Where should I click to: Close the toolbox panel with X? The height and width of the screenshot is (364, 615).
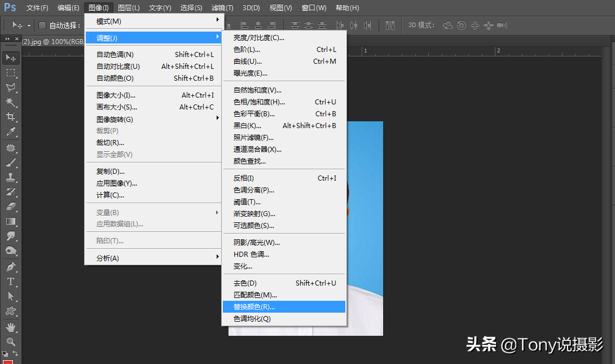click(16, 38)
